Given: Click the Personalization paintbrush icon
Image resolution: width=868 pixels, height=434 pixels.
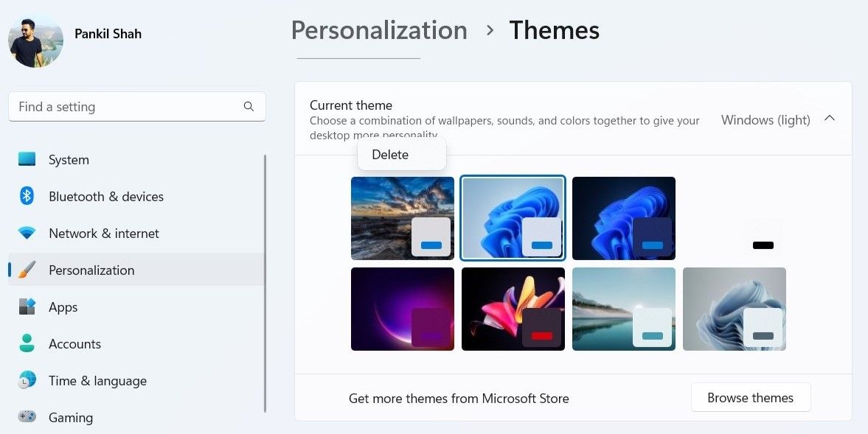Looking at the screenshot, I should [x=27, y=270].
